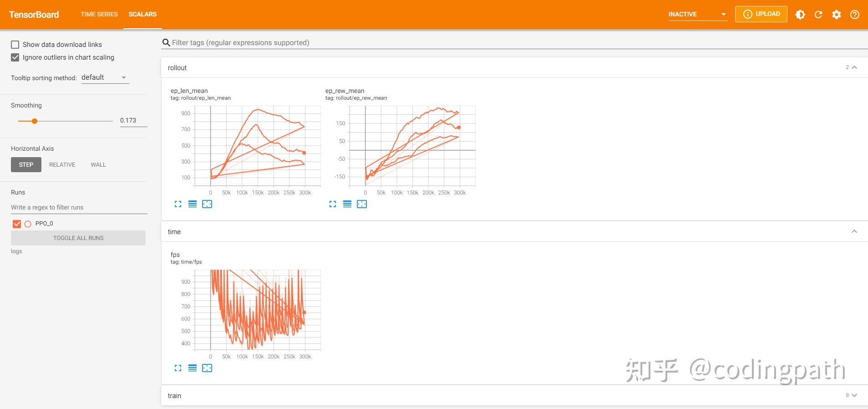Fit domain to data on ep_rew_mean chart
The image size is (868, 409).
coord(362,204)
